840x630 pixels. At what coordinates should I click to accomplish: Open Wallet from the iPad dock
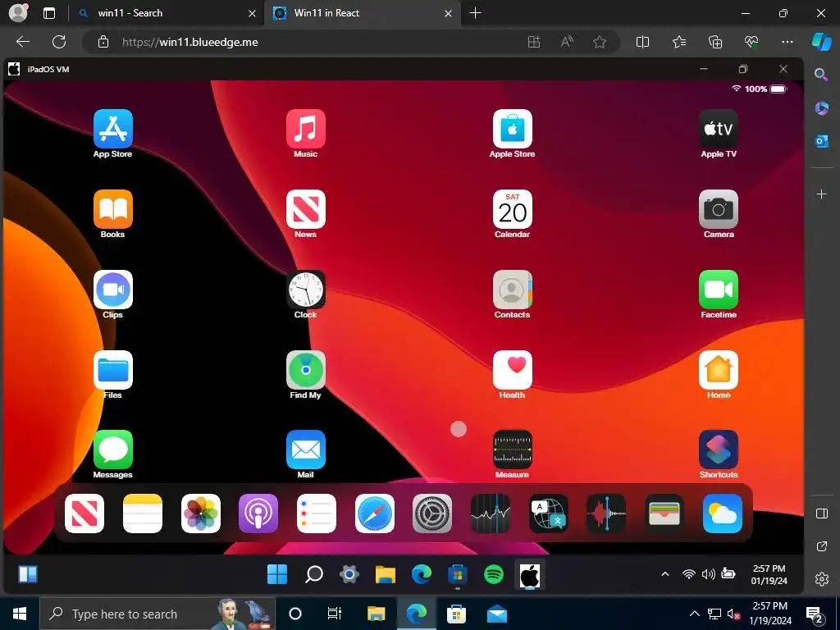tap(664, 514)
